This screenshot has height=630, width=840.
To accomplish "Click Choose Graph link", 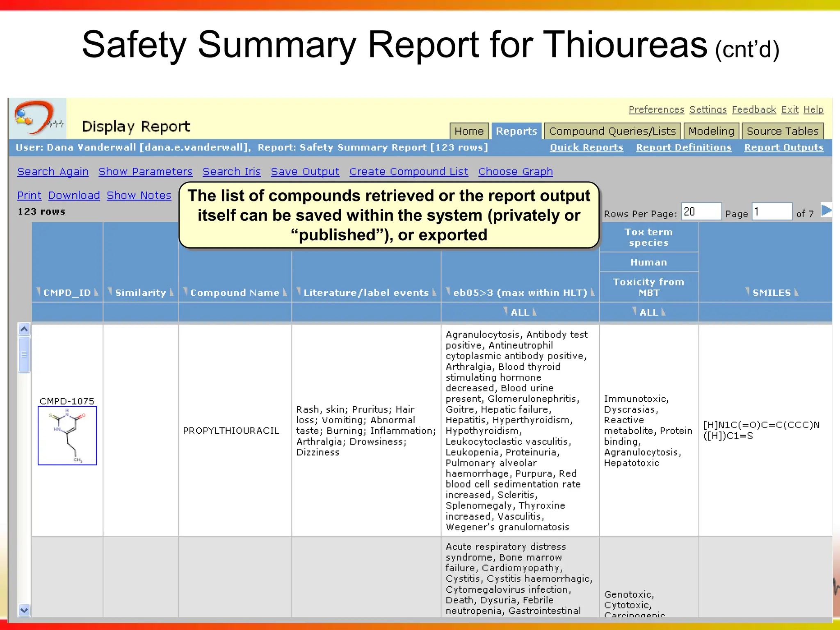I will (516, 172).
